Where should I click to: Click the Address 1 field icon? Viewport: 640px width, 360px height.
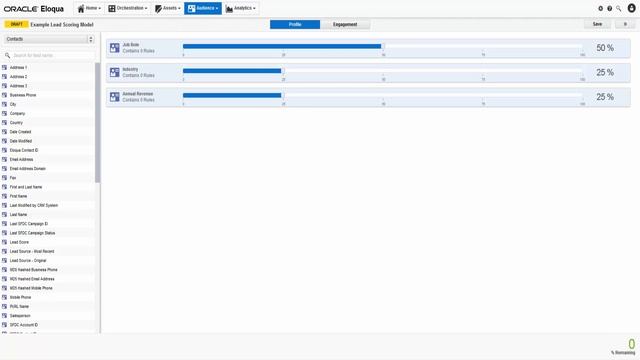(x=4, y=67)
